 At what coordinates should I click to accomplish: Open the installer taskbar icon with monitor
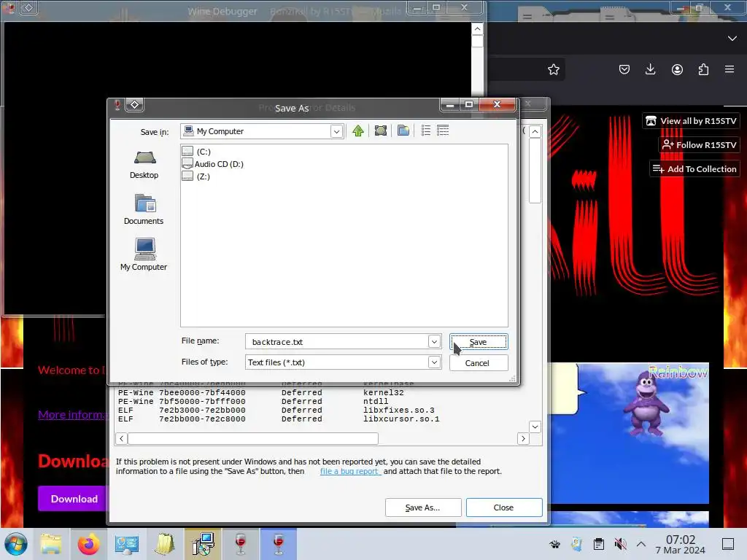(203, 544)
